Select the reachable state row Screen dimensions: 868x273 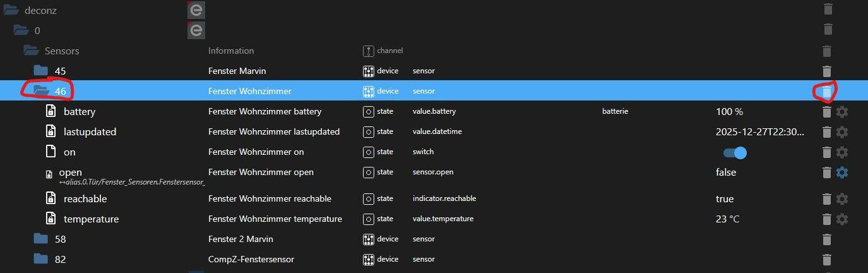point(85,199)
